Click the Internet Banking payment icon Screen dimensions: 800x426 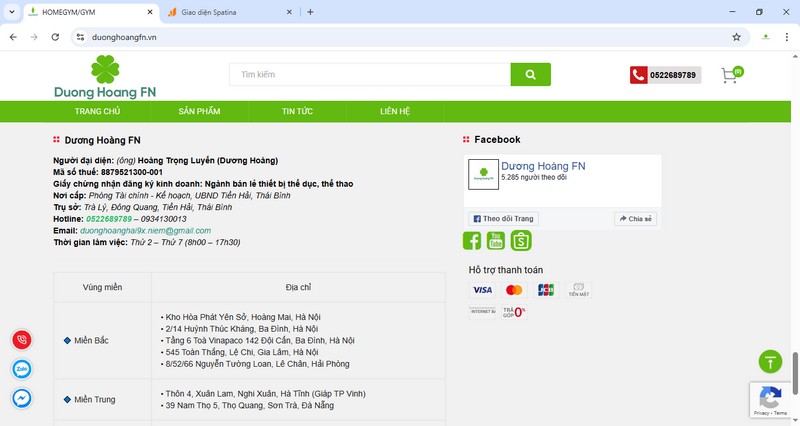(x=482, y=312)
